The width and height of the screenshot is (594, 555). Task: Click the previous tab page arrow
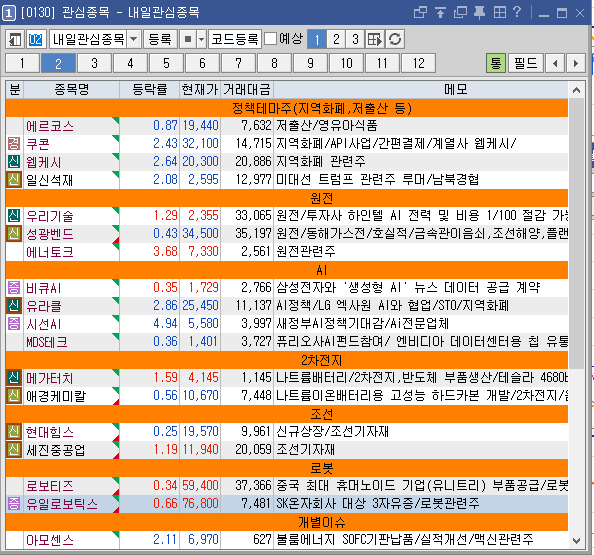click(x=555, y=63)
